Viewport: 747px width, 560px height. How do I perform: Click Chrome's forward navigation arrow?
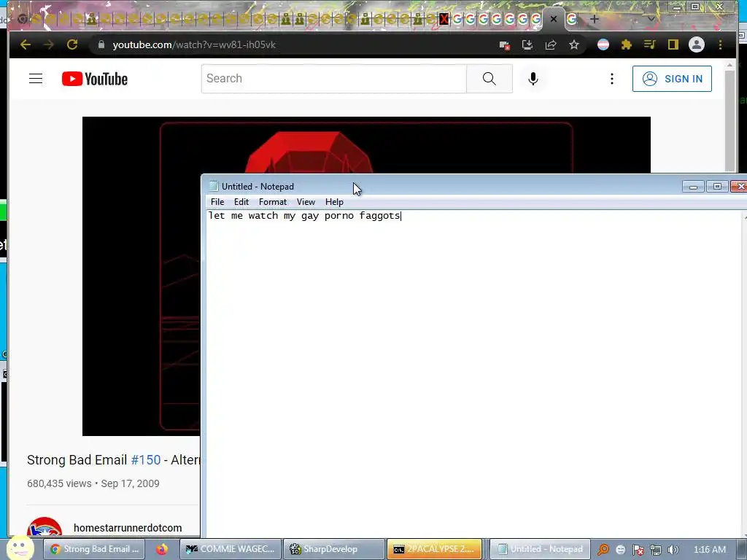49,44
